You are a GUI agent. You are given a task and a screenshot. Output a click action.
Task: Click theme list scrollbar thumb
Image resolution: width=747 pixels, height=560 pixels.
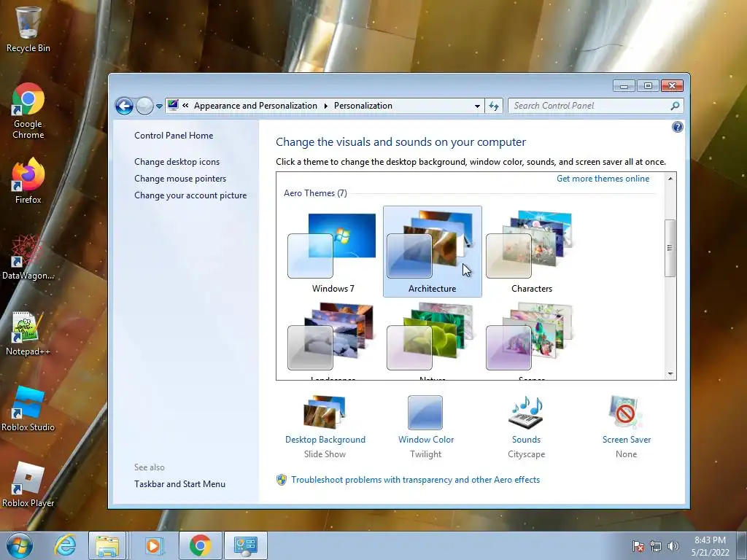(670, 248)
